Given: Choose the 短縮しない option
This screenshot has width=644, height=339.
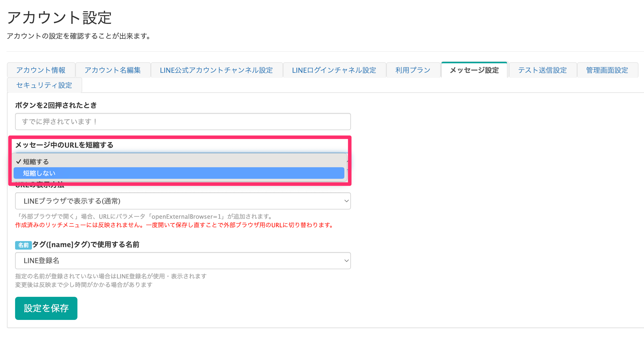Looking at the screenshot, I should point(178,173).
